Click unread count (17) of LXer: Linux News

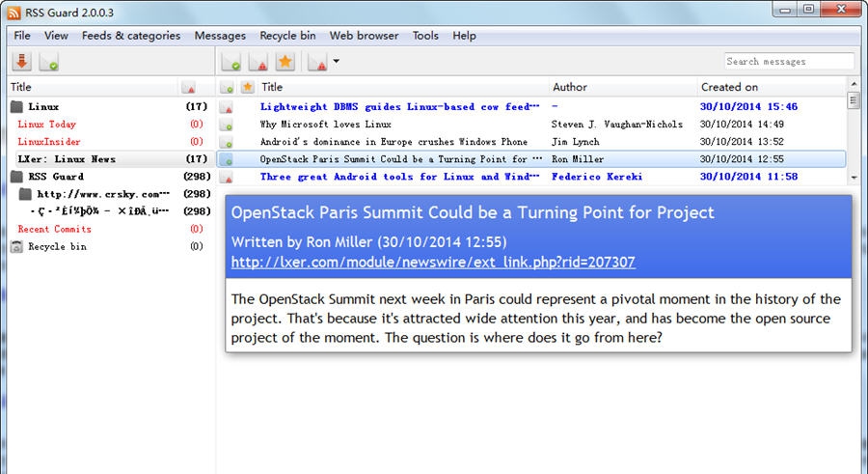tap(197, 159)
